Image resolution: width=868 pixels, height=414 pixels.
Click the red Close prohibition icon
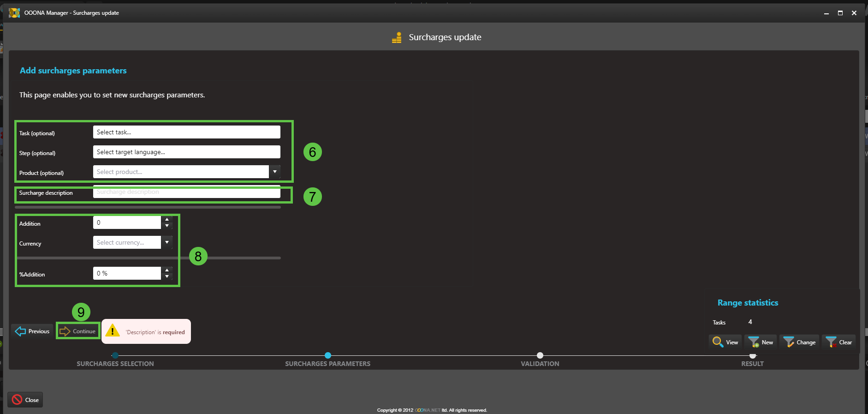tap(17, 400)
